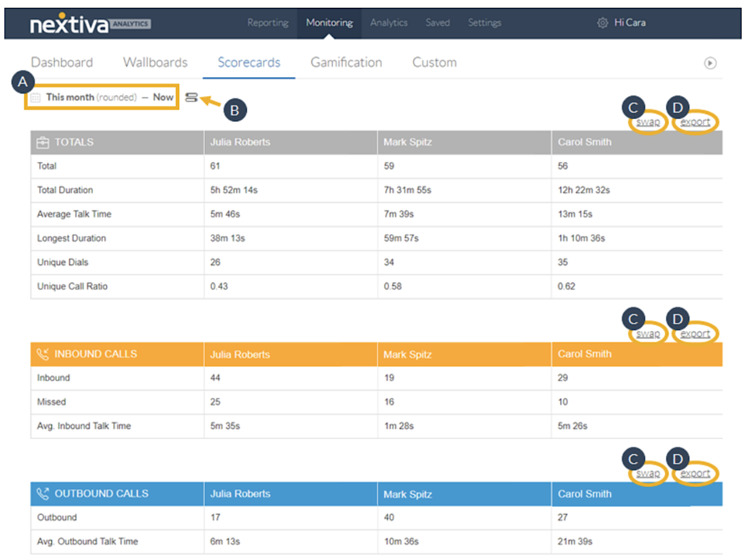Click export link above Inbound Calls table
748x560 pixels.
(695, 334)
